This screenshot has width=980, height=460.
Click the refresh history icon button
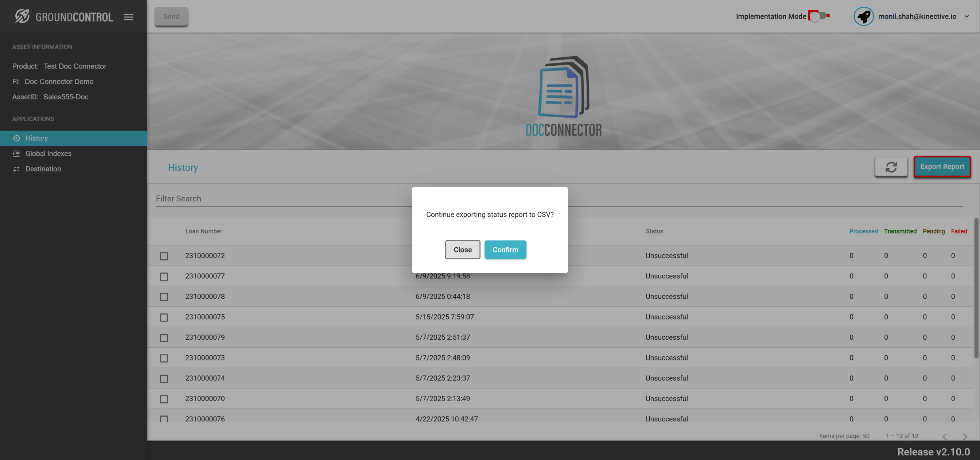(891, 167)
